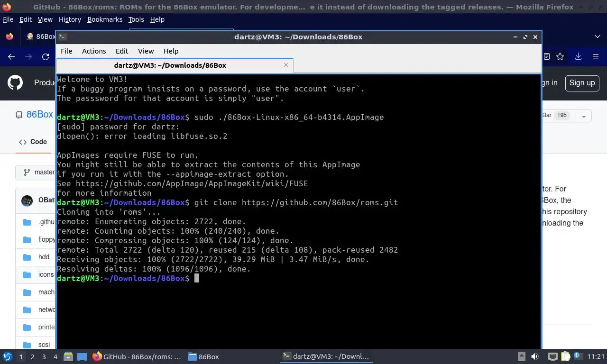Viewport: 607px width, 364px height.
Task: Click 'git clone https://github.com/86Box/roms.git' text
Action: 296,202
